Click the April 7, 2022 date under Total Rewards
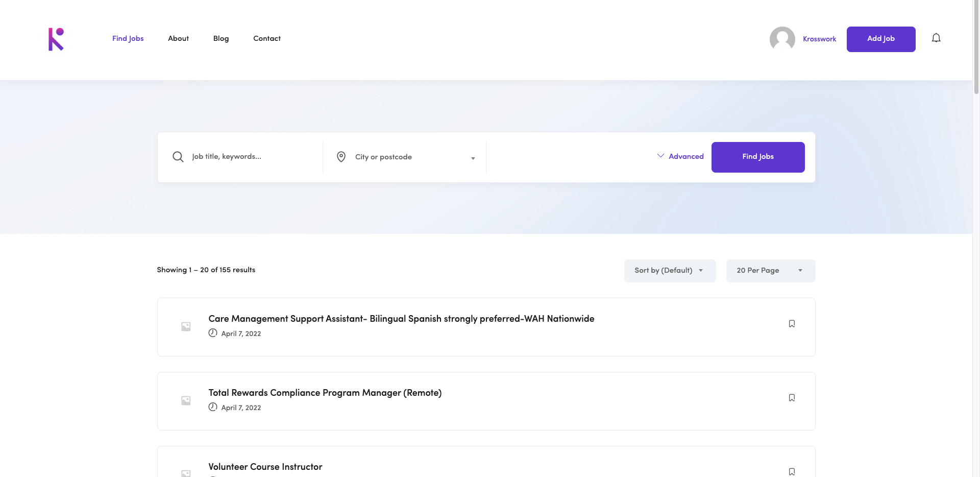Screen dimensions: 980x477 pyautogui.click(x=241, y=408)
